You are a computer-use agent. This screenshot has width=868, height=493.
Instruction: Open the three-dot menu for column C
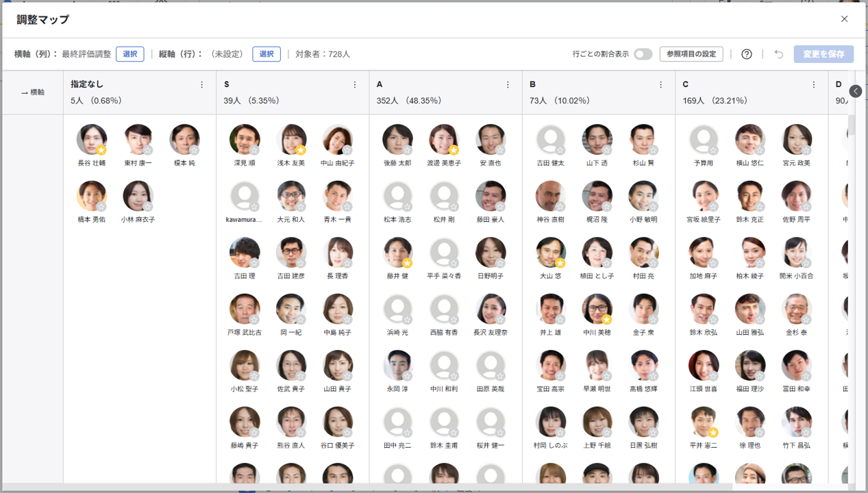pos(814,85)
